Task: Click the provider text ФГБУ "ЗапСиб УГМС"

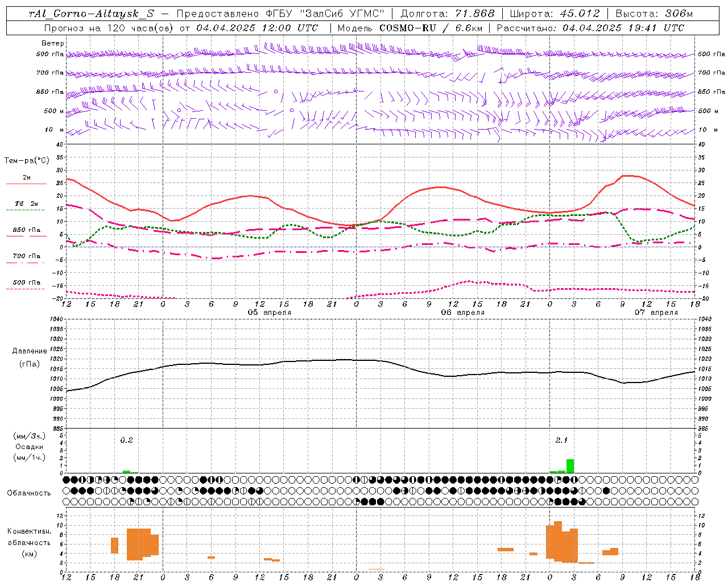Action: click(x=325, y=14)
